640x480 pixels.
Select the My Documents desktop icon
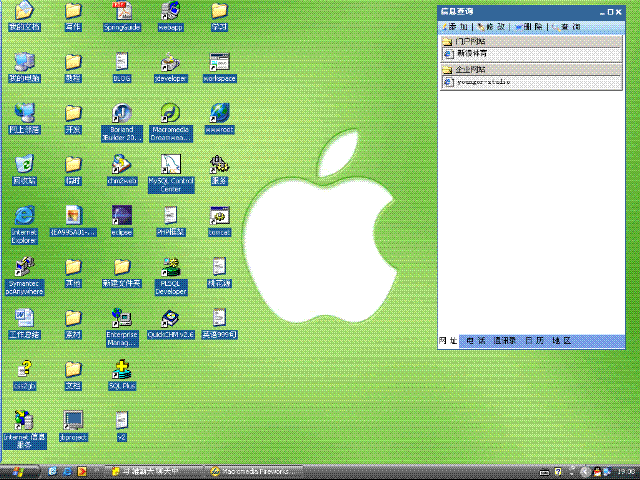(24, 16)
